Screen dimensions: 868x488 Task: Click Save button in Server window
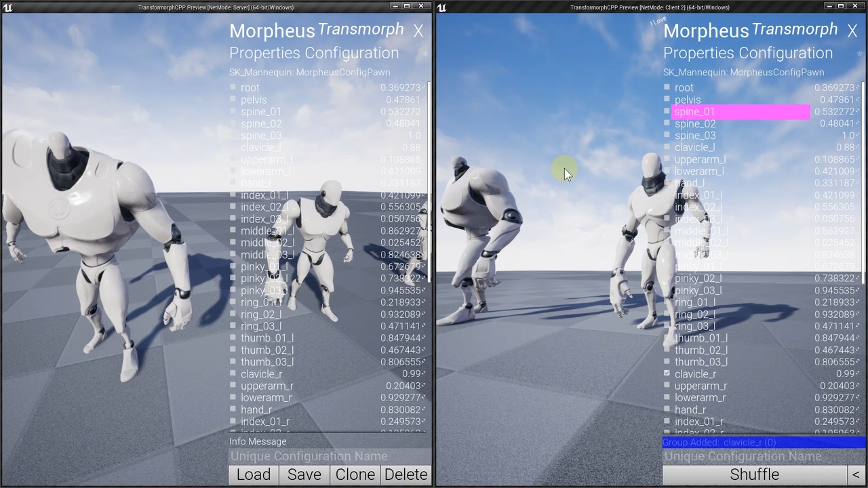pos(304,474)
